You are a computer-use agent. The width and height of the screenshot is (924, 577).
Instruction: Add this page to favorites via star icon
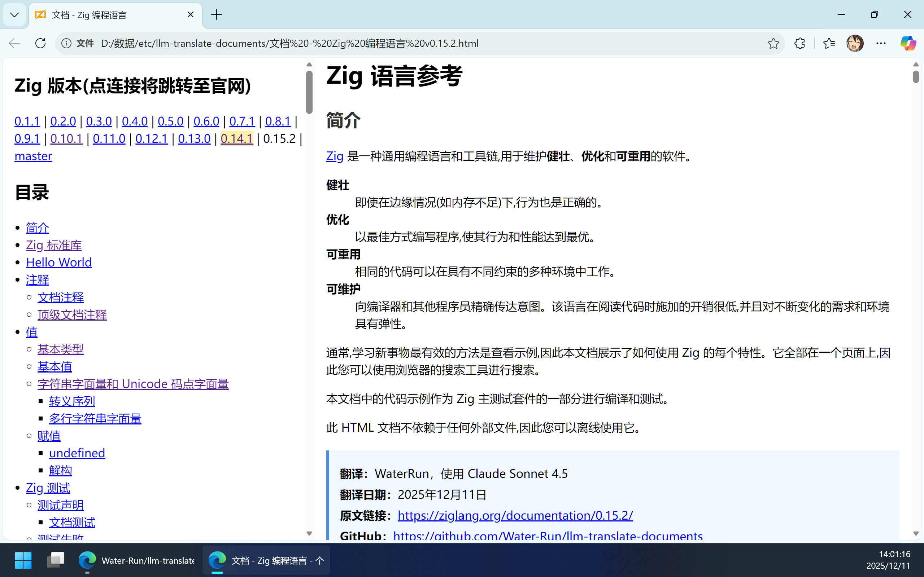(773, 43)
